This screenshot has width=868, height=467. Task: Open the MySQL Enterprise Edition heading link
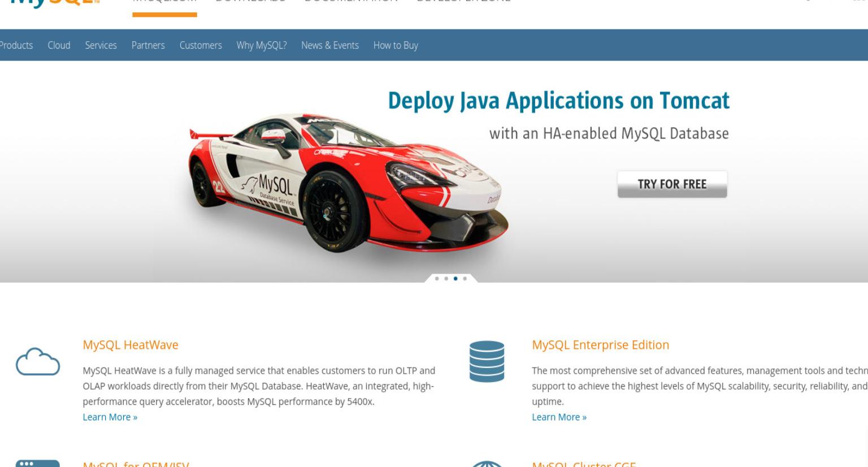[600, 345]
